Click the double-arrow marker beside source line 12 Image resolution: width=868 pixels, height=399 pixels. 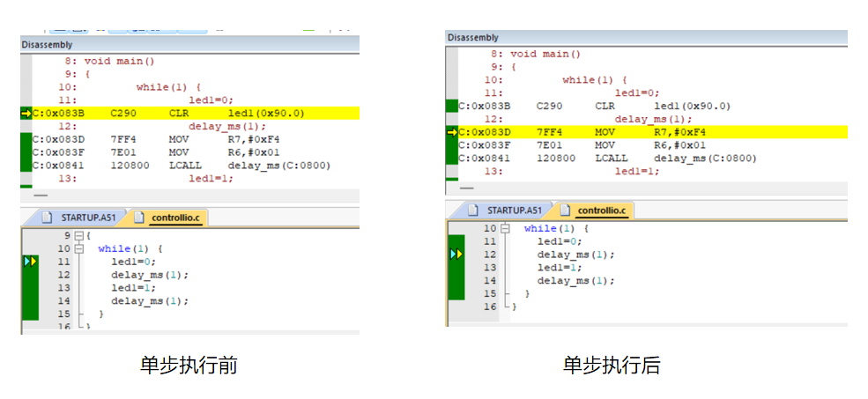pyautogui.click(x=456, y=254)
